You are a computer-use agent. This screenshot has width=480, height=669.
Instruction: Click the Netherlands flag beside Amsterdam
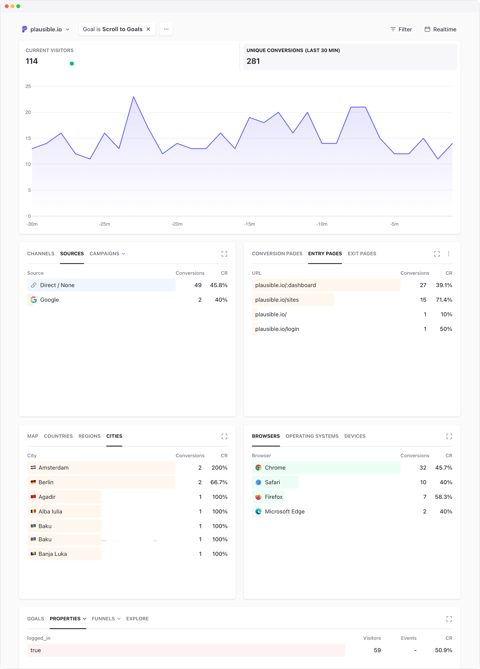pos(33,468)
